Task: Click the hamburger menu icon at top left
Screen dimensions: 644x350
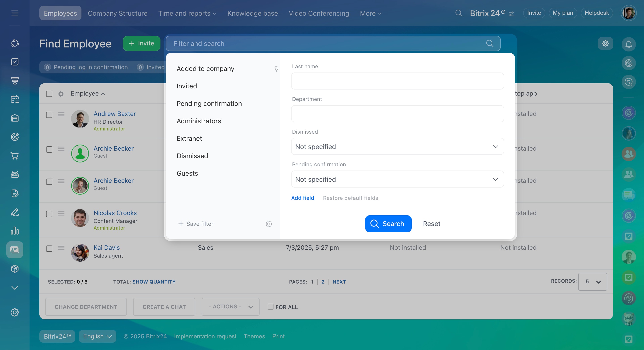Action: click(15, 13)
